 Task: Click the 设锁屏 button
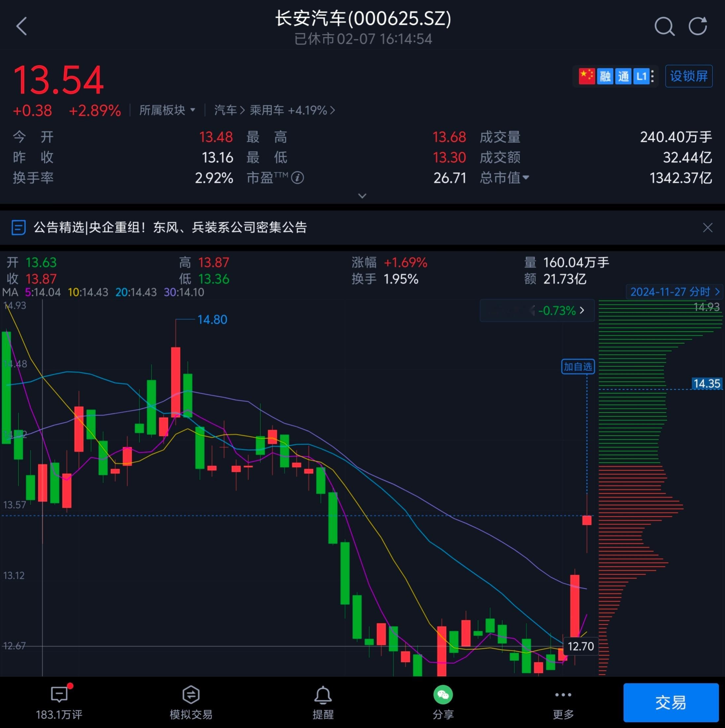tap(689, 76)
